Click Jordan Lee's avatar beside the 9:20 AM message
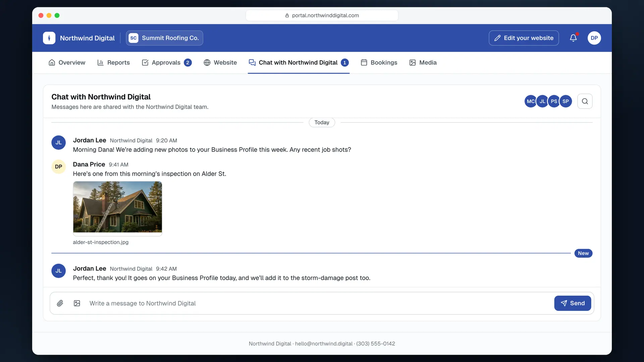Viewport: 644px width, 362px height. (x=58, y=142)
